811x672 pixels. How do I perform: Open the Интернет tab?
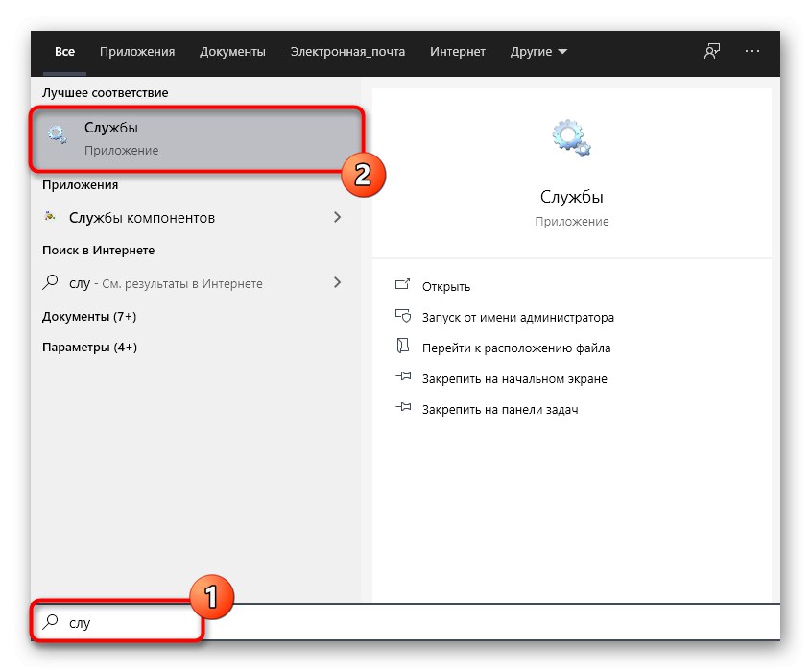point(458,52)
